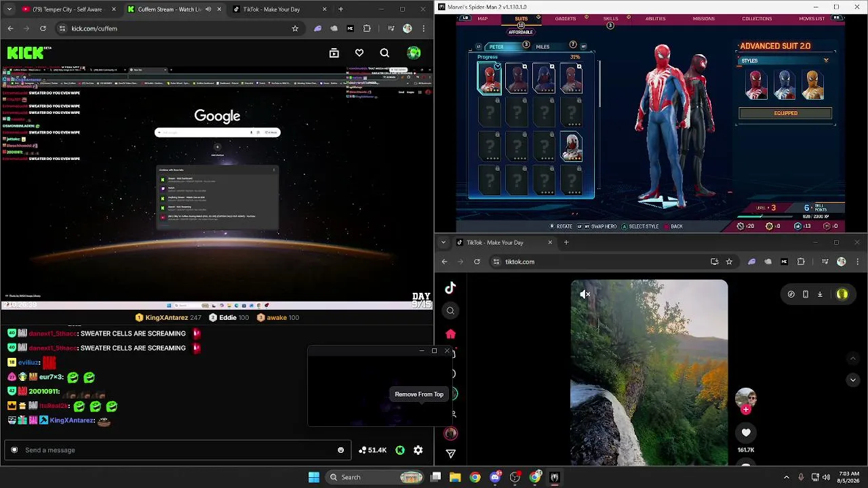The height and width of the screenshot is (488, 868).
Task: Open the 51.4K channel points balance
Action: (x=372, y=450)
